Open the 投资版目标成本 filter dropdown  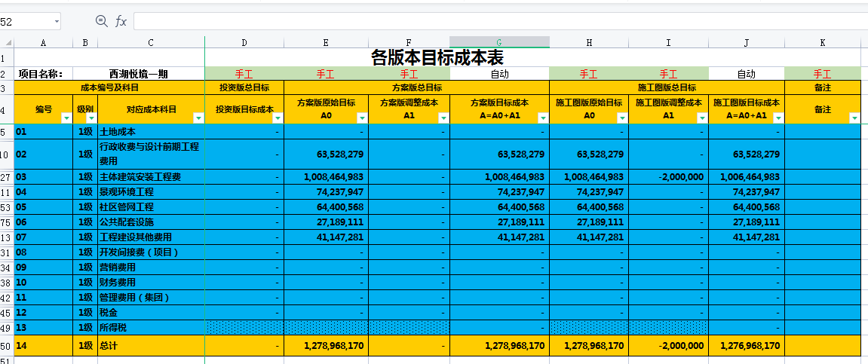(278, 118)
